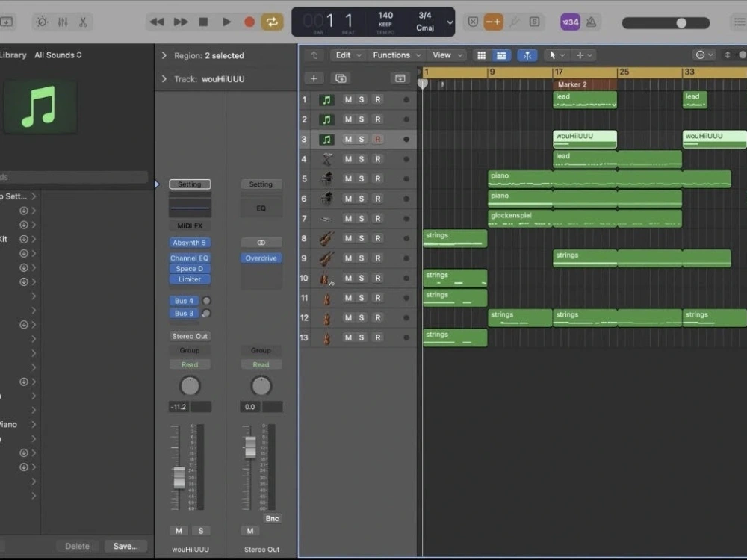Open the Functions menu
Screen dimensions: 747x560
point(397,55)
